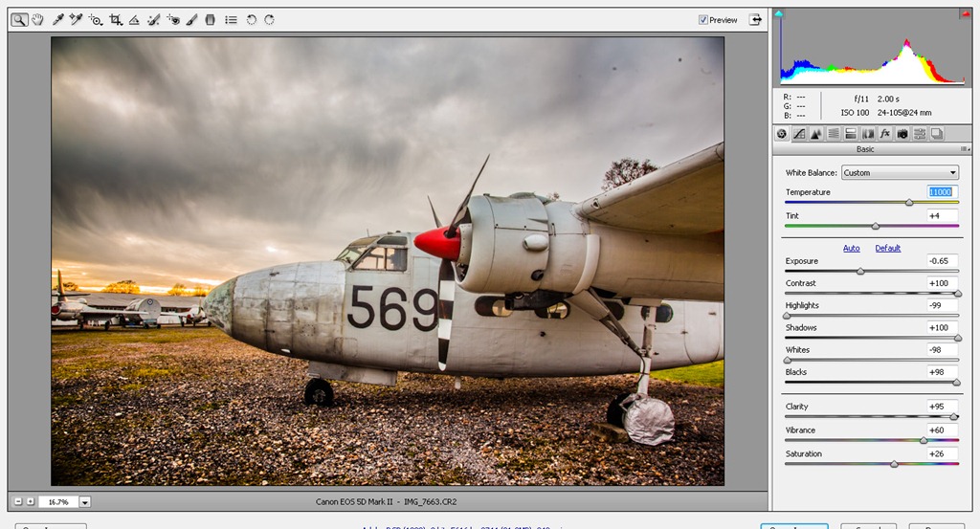Click the Vibrance slider handle
This screenshot has height=529, width=980.
924,440
